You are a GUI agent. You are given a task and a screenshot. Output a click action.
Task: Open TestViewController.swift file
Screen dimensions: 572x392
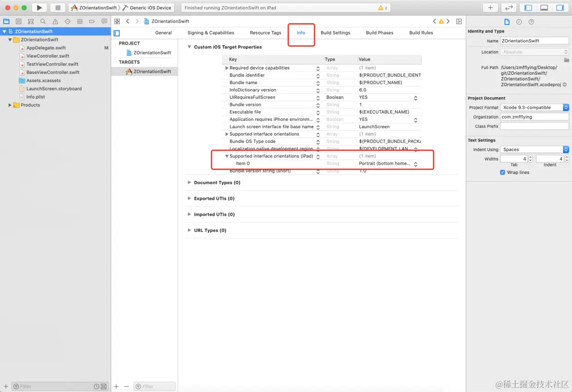tap(52, 64)
